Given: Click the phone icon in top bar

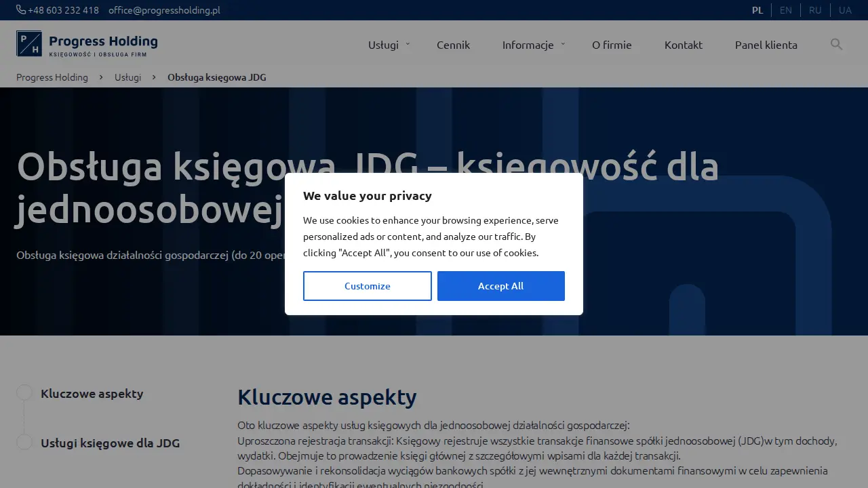Looking at the screenshot, I should (x=21, y=10).
